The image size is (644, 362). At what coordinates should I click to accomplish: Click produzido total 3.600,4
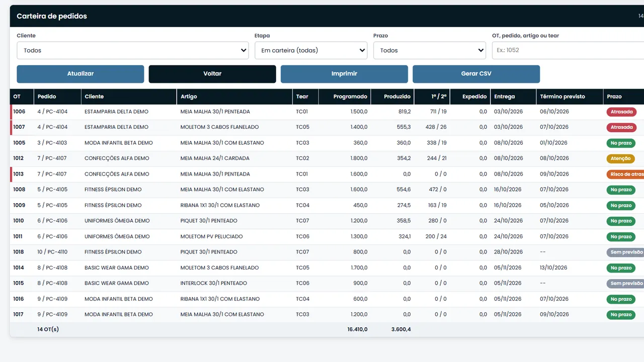[x=401, y=329]
